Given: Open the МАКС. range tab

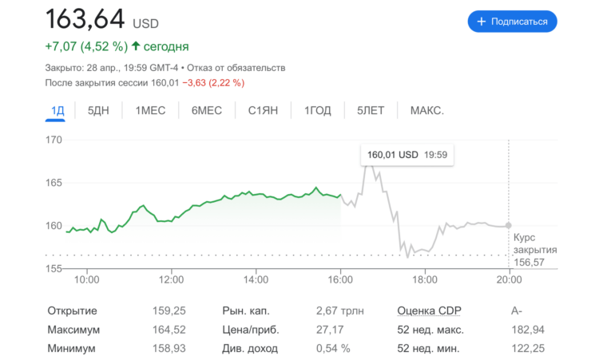Looking at the screenshot, I should click(427, 111).
